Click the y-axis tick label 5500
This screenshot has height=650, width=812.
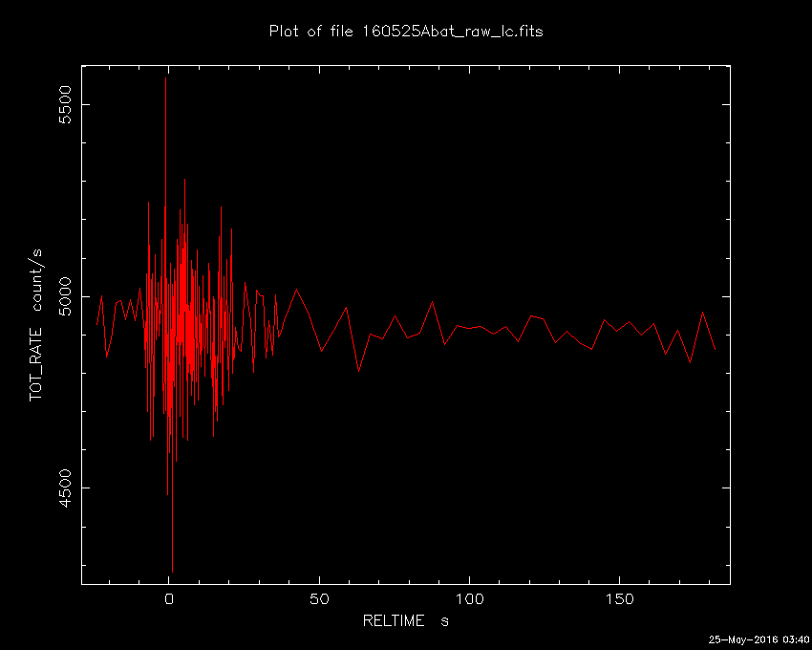point(65,105)
